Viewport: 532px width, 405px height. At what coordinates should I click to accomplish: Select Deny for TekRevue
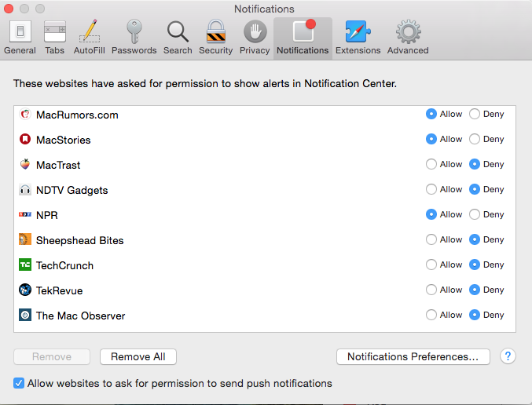475,290
